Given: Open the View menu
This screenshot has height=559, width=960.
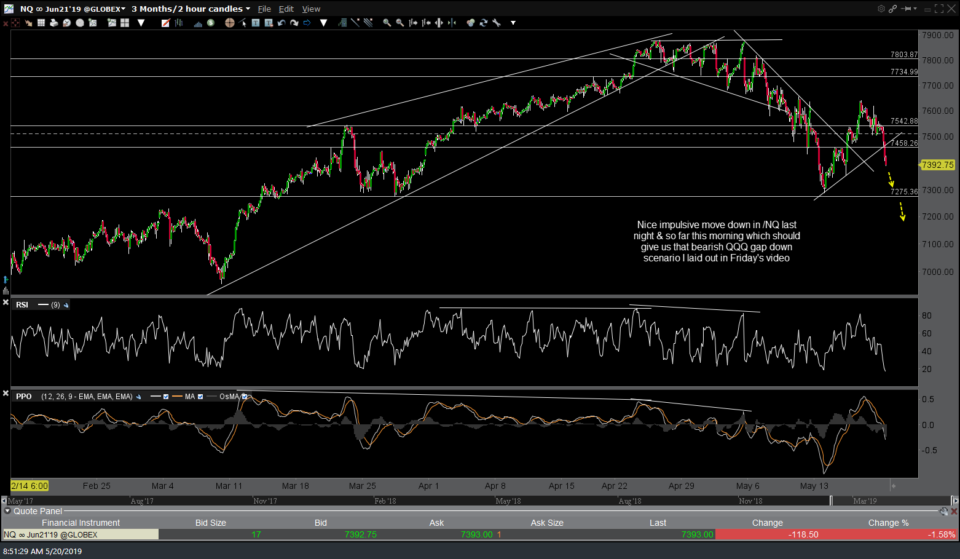Looking at the screenshot, I should coord(311,9).
